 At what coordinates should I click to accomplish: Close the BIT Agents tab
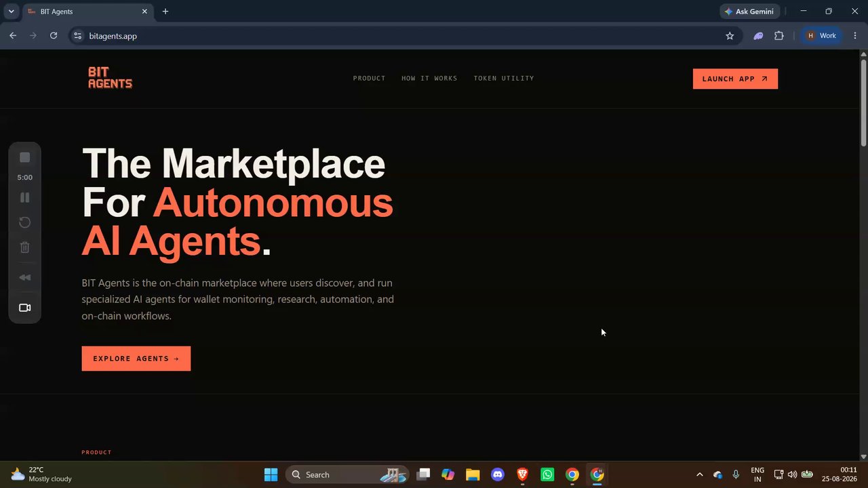coord(144,12)
